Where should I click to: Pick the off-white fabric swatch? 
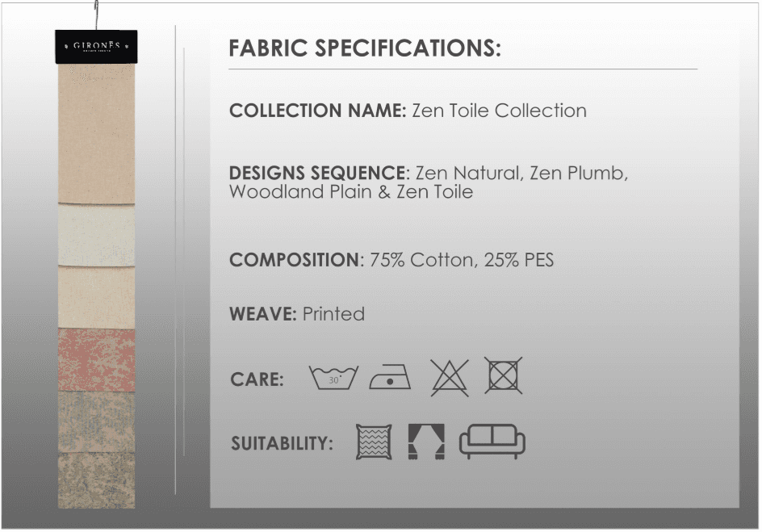[96, 235]
